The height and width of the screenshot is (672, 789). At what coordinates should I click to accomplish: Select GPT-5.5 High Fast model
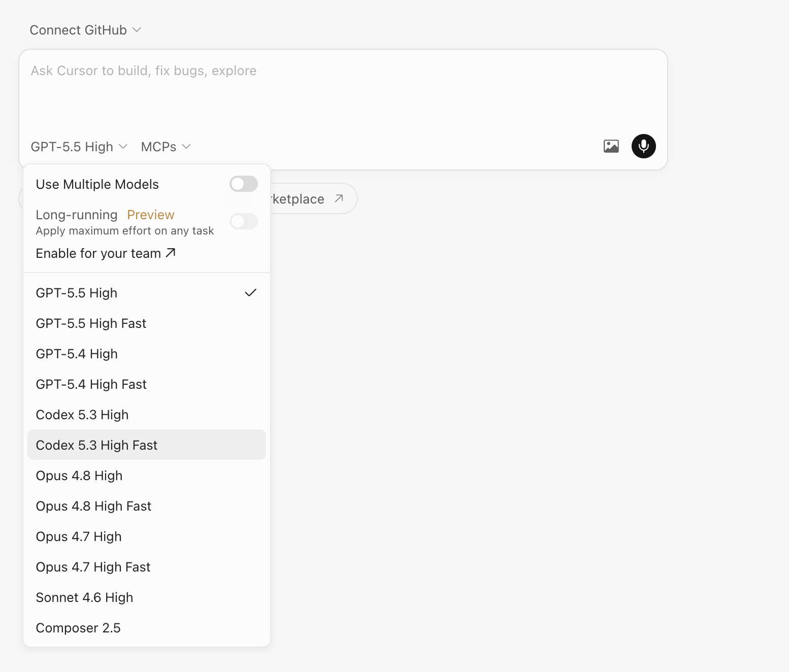[147, 323]
